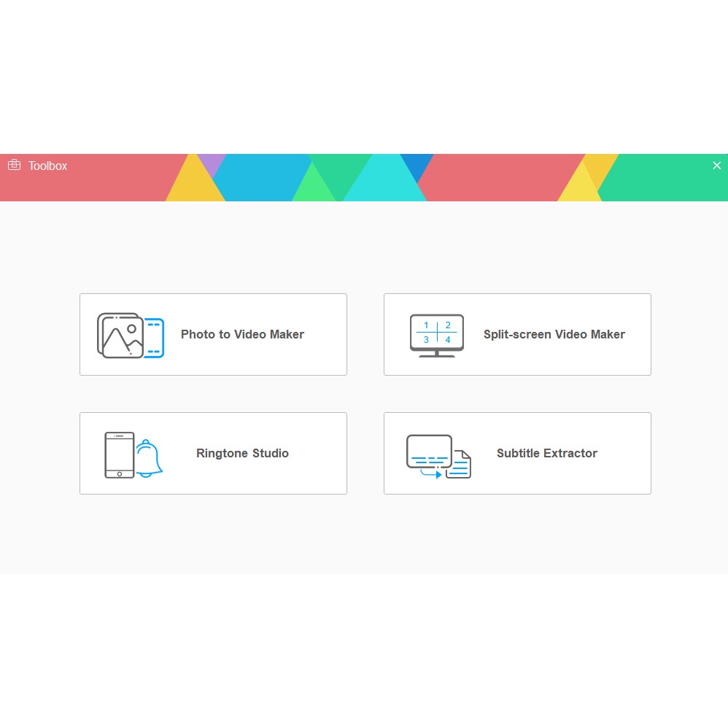Click the Toolbox briefcase icon in header
This screenshot has width=728, height=728.
(15, 165)
